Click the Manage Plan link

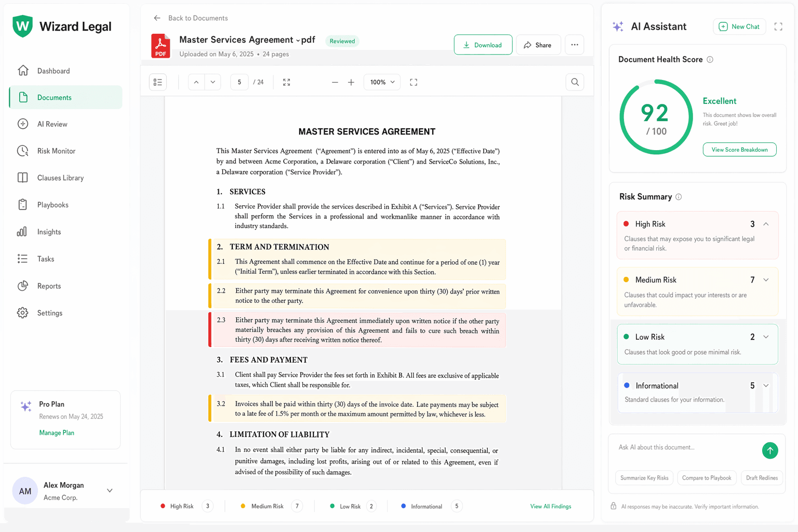tap(57, 433)
